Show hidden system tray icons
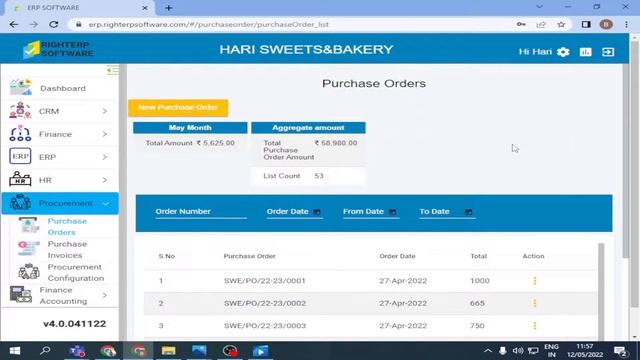Viewport: 640px width, 360px height. click(x=488, y=351)
